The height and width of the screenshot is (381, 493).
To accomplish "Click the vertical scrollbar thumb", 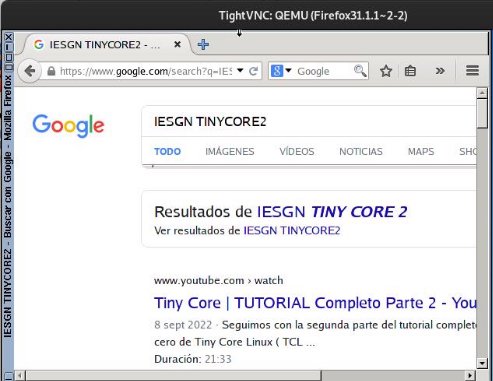I will tap(482, 113).
